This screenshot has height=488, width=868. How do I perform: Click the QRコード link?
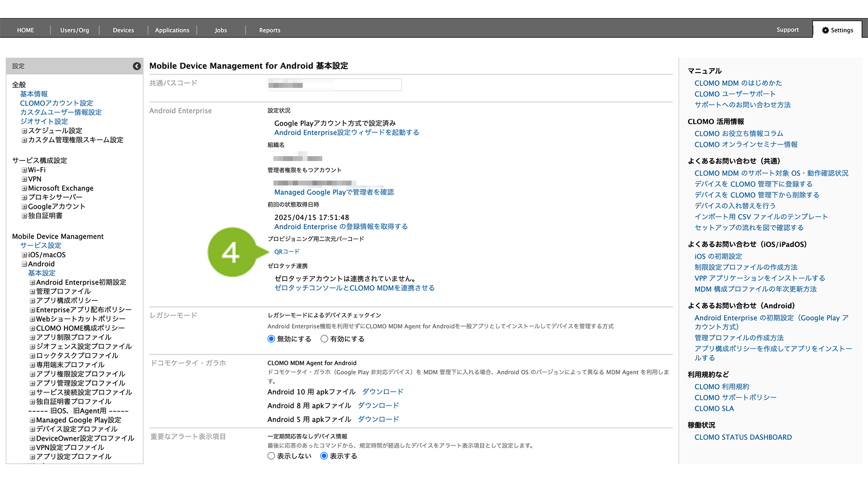[x=287, y=252]
